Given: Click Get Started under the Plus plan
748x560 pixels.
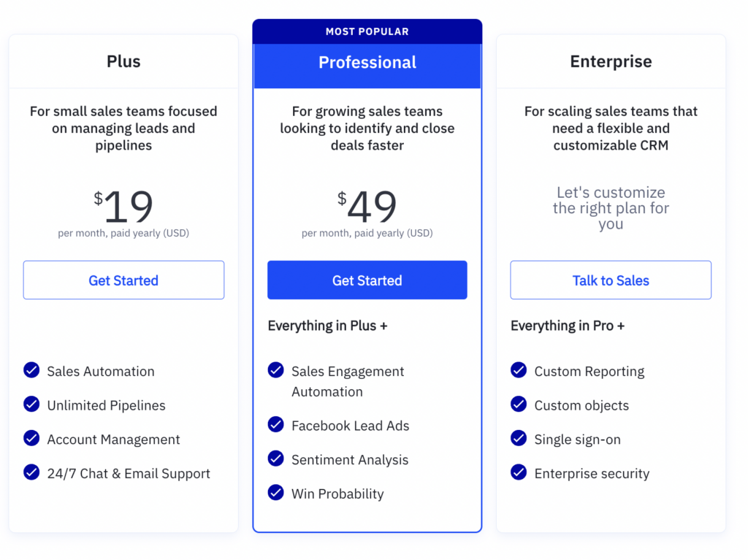Looking at the screenshot, I should [123, 280].
